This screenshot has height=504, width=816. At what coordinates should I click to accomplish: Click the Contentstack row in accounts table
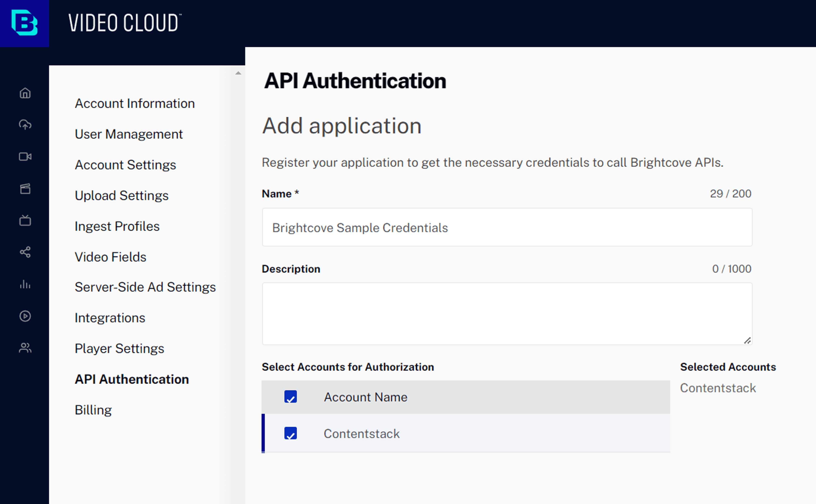466,433
